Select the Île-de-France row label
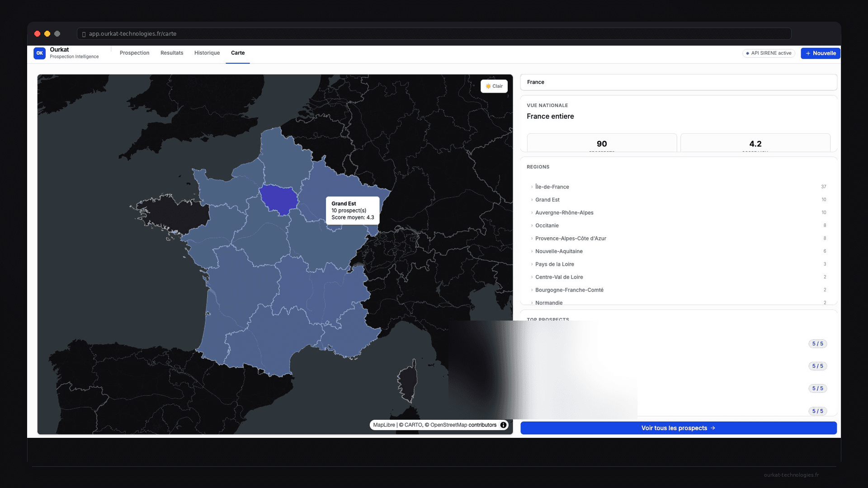The width and height of the screenshot is (868, 488). coord(552,187)
